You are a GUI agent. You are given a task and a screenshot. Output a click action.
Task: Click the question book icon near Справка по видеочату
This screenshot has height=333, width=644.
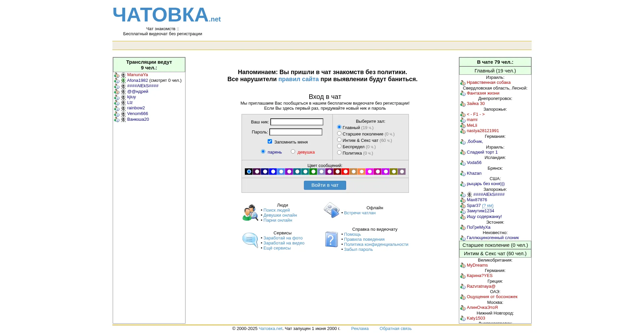(x=331, y=239)
